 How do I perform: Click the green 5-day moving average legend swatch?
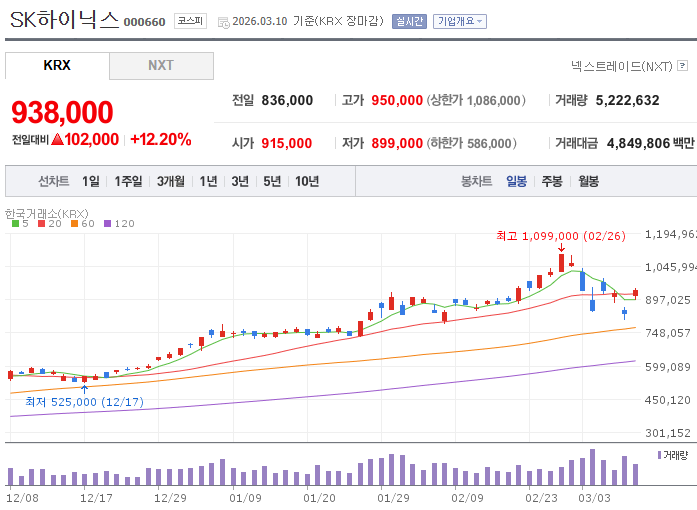click(x=16, y=224)
